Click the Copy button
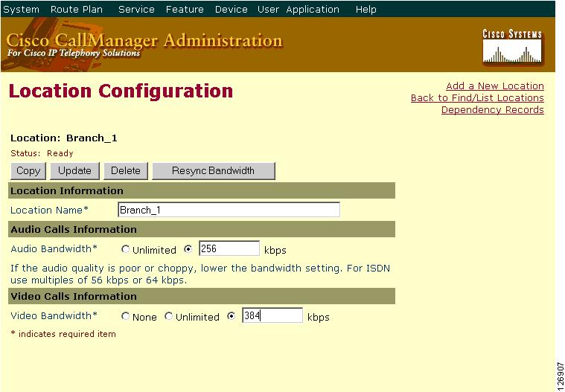 28,170
